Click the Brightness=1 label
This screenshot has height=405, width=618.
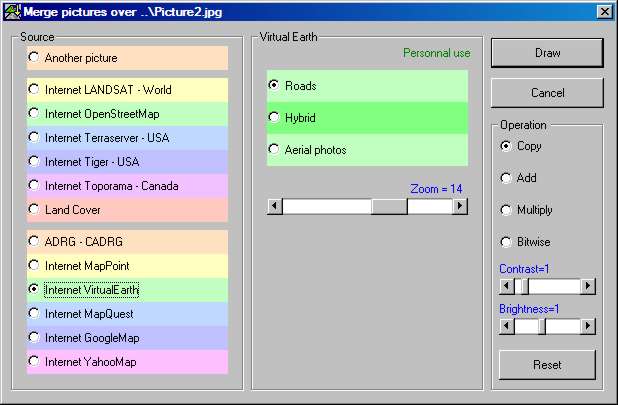pos(529,309)
